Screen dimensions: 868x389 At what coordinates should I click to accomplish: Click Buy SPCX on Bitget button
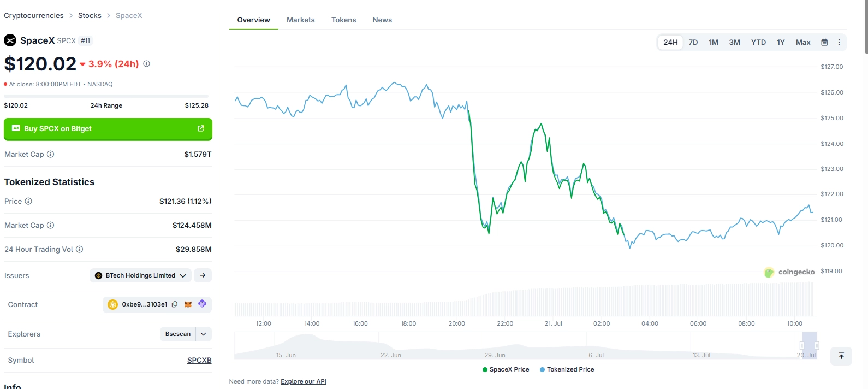tap(108, 129)
